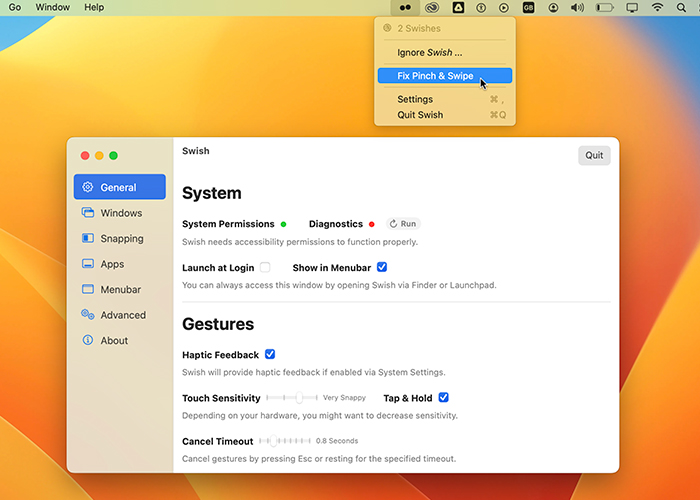The width and height of the screenshot is (700, 500).
Task: Click the Advanced double-gear sidebar icon
Action: 88,314
